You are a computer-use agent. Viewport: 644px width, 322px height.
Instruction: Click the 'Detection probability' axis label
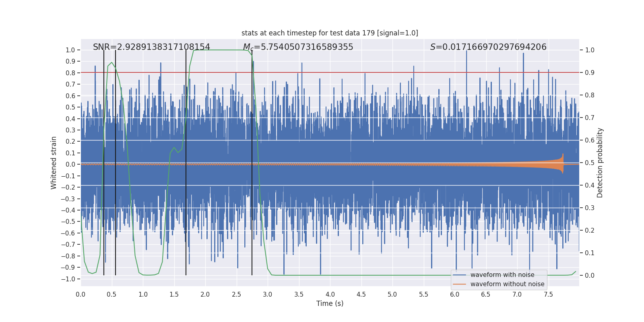[600, 163]
